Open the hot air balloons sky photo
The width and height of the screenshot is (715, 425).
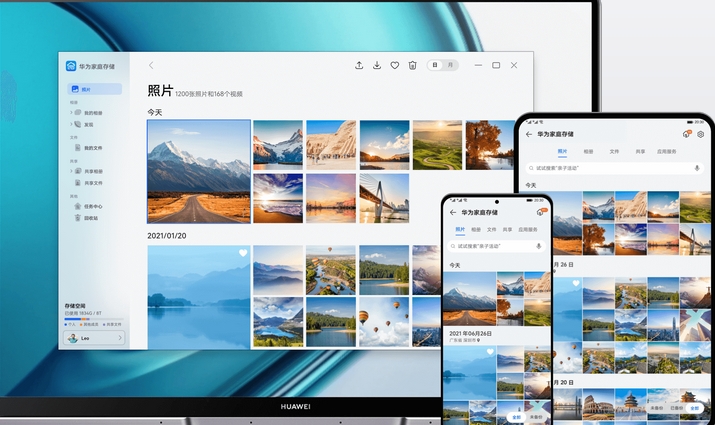[x=384, y=321]
